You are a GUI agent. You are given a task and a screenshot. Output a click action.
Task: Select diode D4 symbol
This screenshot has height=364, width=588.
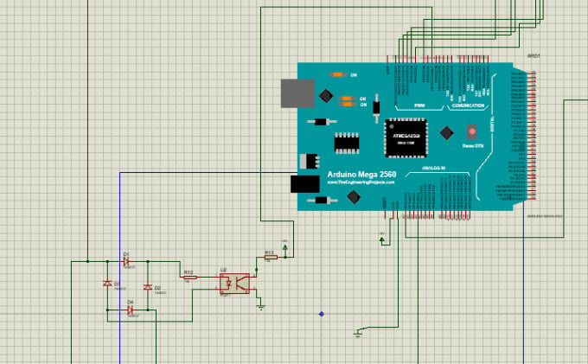point(130,310)
